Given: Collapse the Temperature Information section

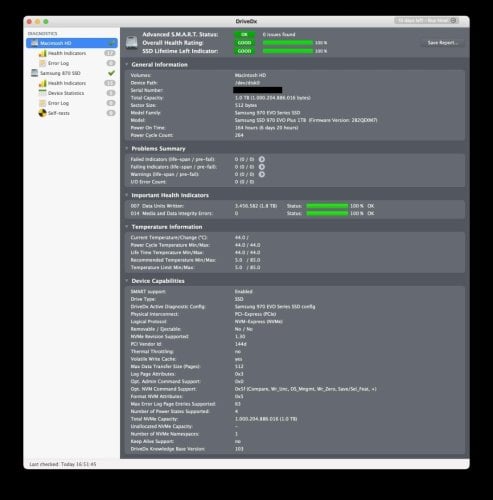Looking at the screenshot, I should click(x=127, y=227).
